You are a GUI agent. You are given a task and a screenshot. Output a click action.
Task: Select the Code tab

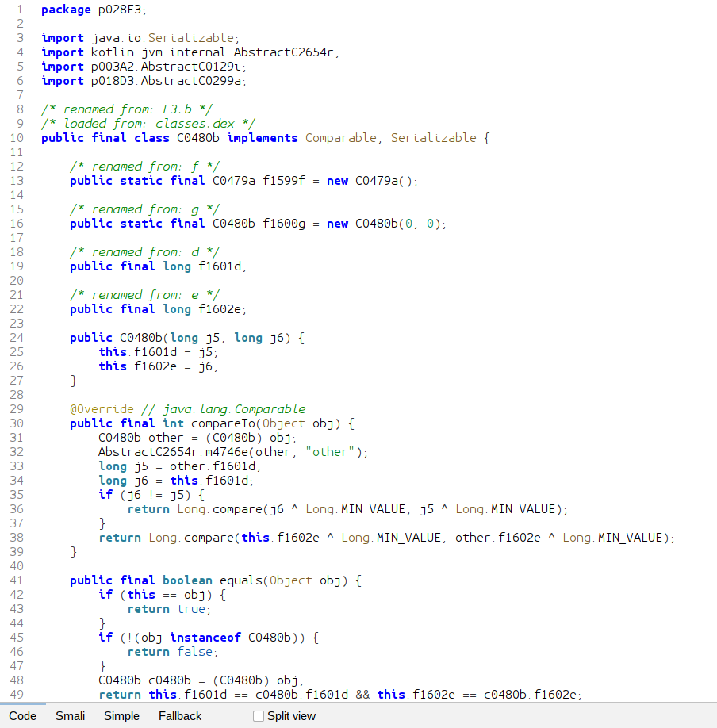tap(23, 716)
